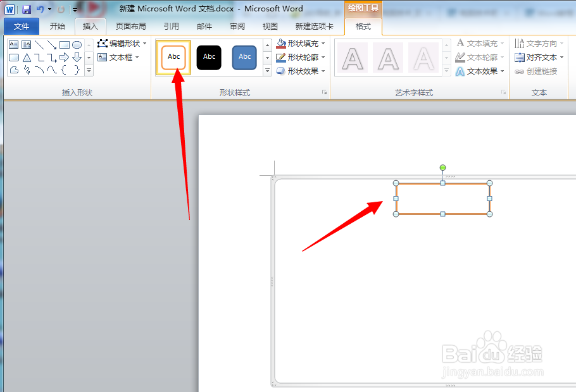
Task: Switch to the 开始 (Home) ribbon tab
Action: [x=58, y=26]
